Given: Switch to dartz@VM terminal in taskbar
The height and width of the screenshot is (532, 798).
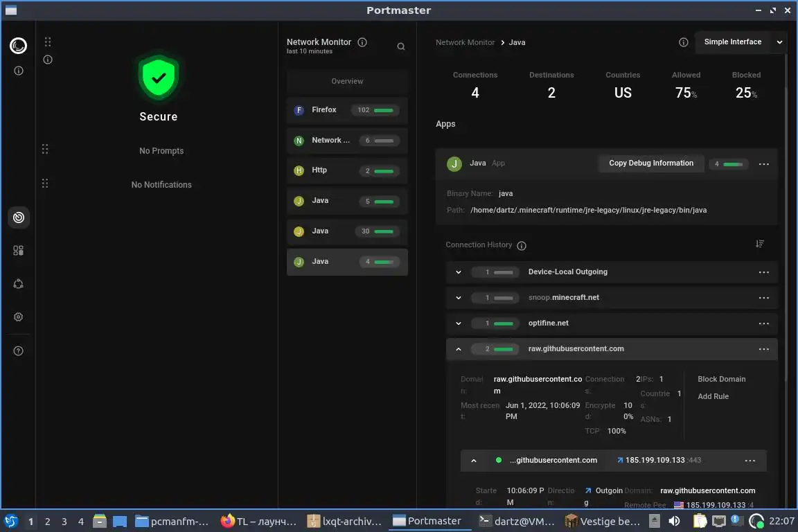Looking at the screenshot, I should pos(517,522).
